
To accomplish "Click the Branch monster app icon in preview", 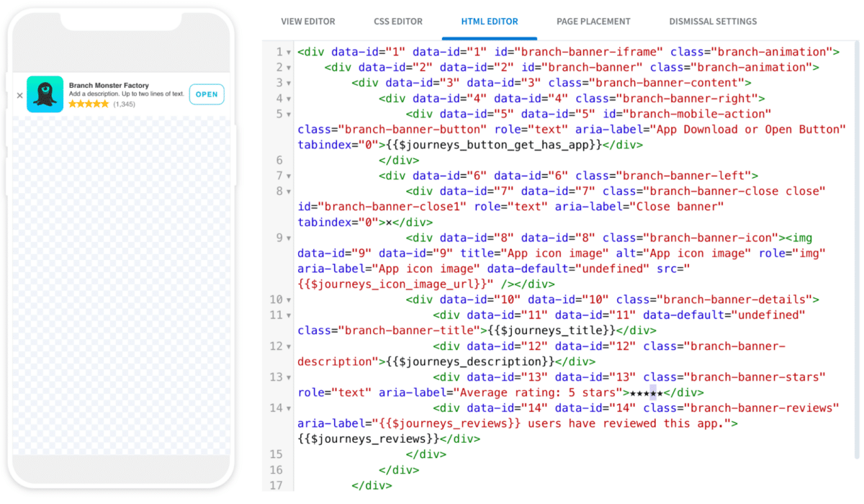I will 45,94.
